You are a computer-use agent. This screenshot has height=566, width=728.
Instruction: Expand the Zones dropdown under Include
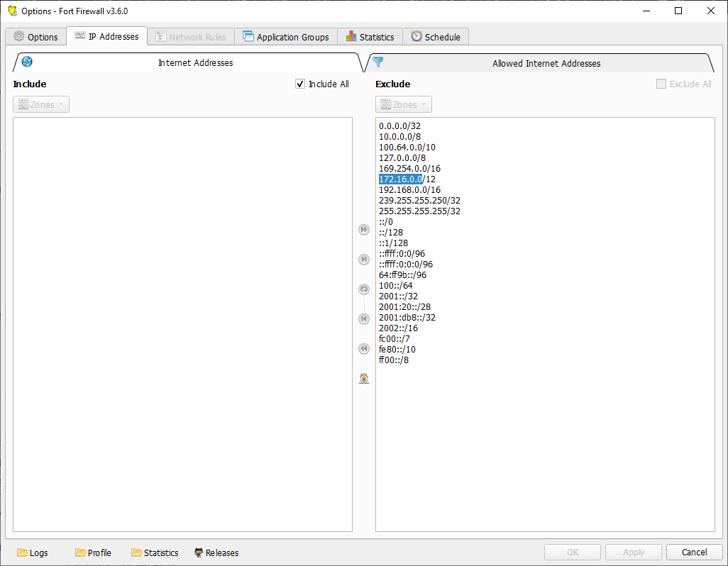coord(41,105)
